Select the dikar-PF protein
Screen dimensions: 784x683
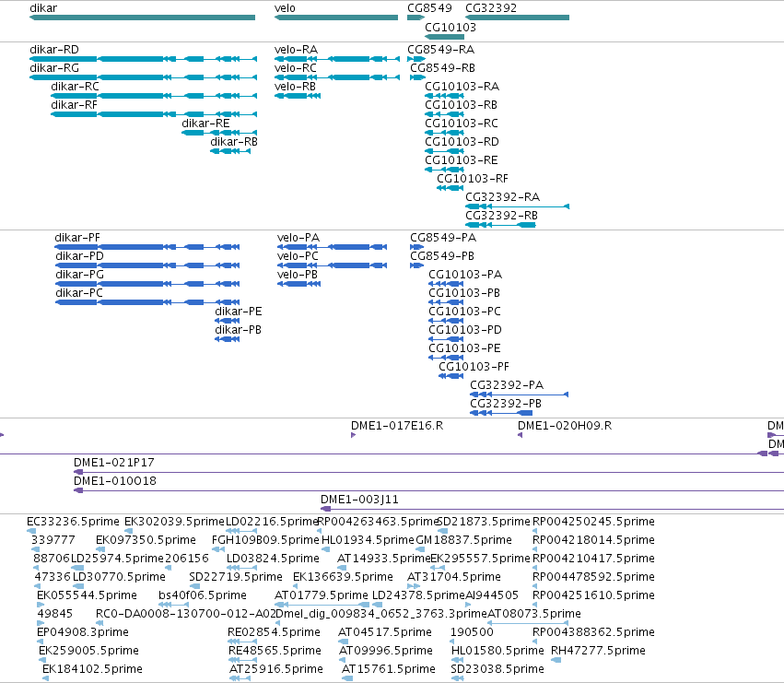[x=147, y=247]
